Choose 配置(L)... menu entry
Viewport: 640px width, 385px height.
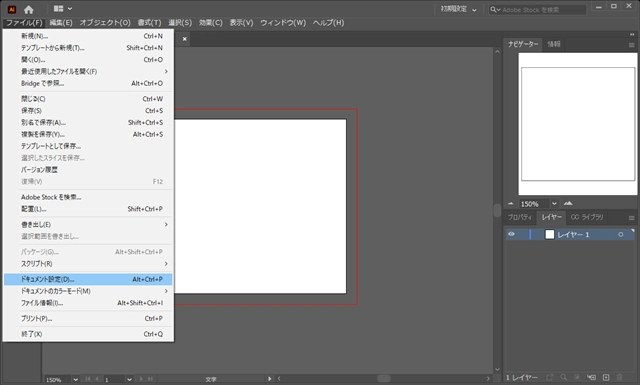coord(88,209)
